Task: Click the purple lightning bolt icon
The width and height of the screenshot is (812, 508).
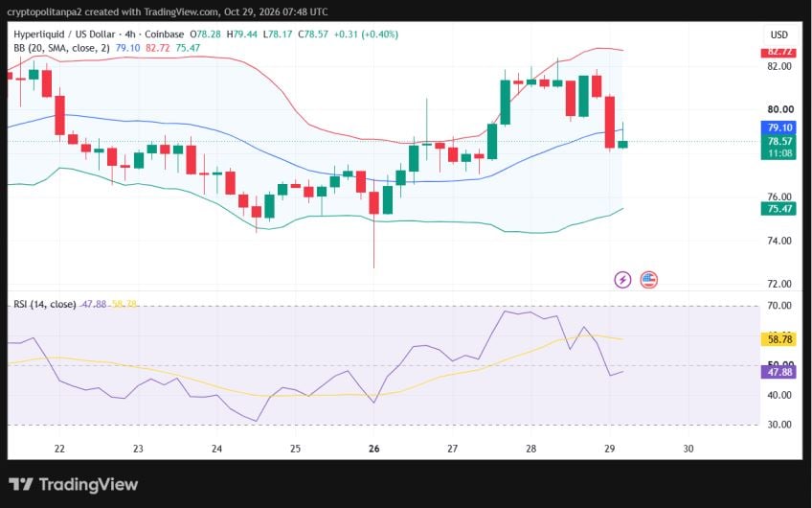Action: [x=622, y=280]
